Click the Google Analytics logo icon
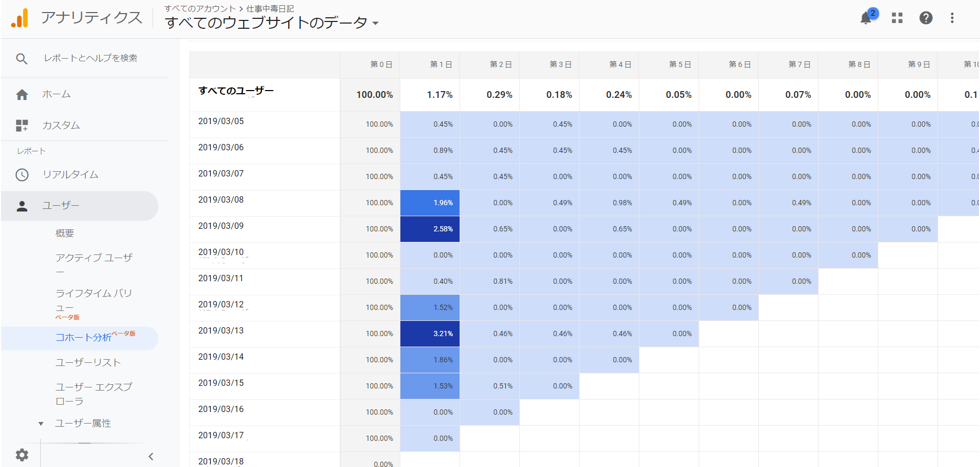Viewport: 980px width, 467px height. [x=20, y=18]
